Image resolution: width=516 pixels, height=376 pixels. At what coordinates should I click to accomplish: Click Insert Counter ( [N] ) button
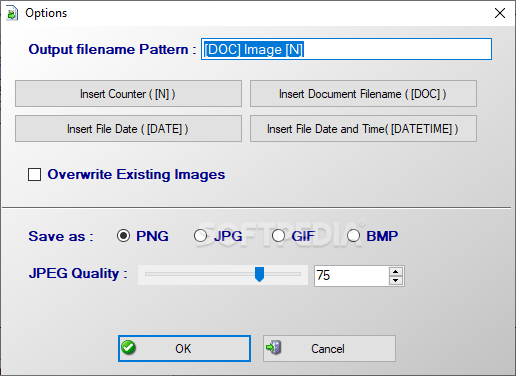coord(128,94)
